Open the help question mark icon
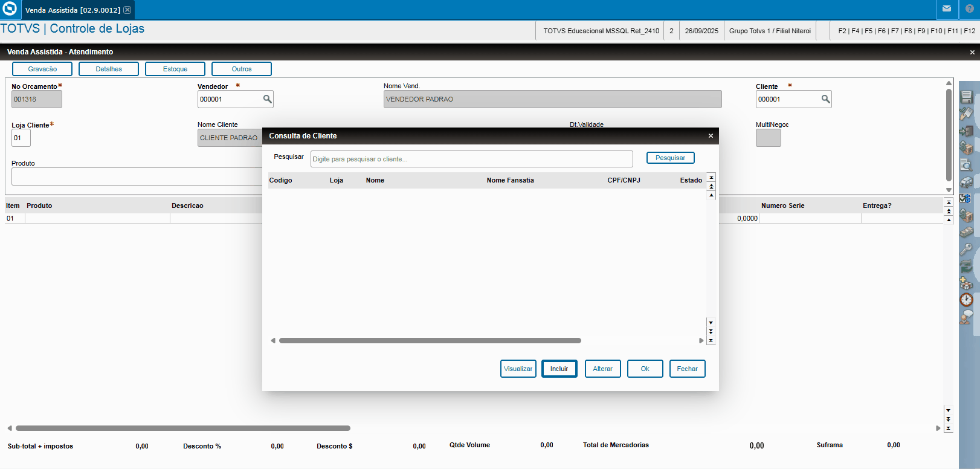This screenshot has height=469, width=980. click(970, 9)
